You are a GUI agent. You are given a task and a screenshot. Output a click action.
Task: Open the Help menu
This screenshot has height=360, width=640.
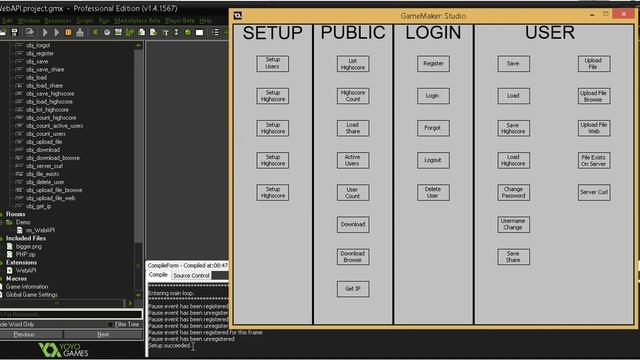click(x=205, y=20)
